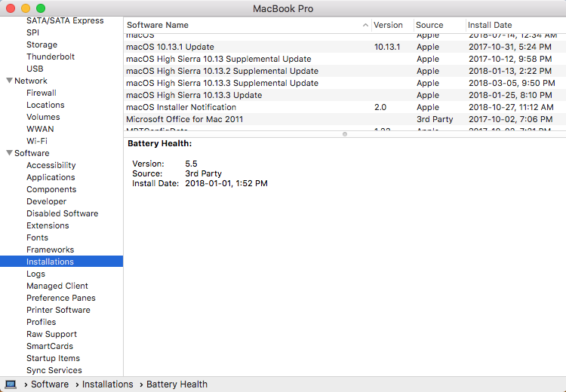
Task: Select Locations under Network
Action: pos(45,105)
